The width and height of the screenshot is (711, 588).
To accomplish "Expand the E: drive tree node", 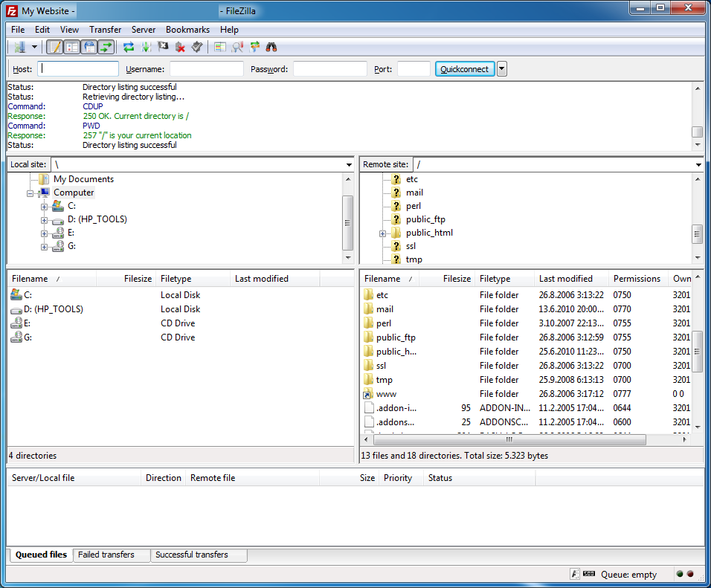I will 44,233.
